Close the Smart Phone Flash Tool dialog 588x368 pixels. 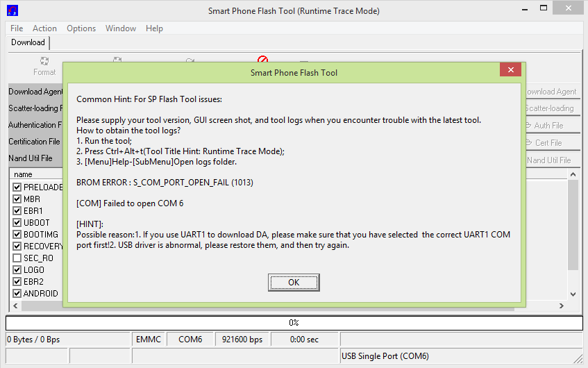[510, 69]
